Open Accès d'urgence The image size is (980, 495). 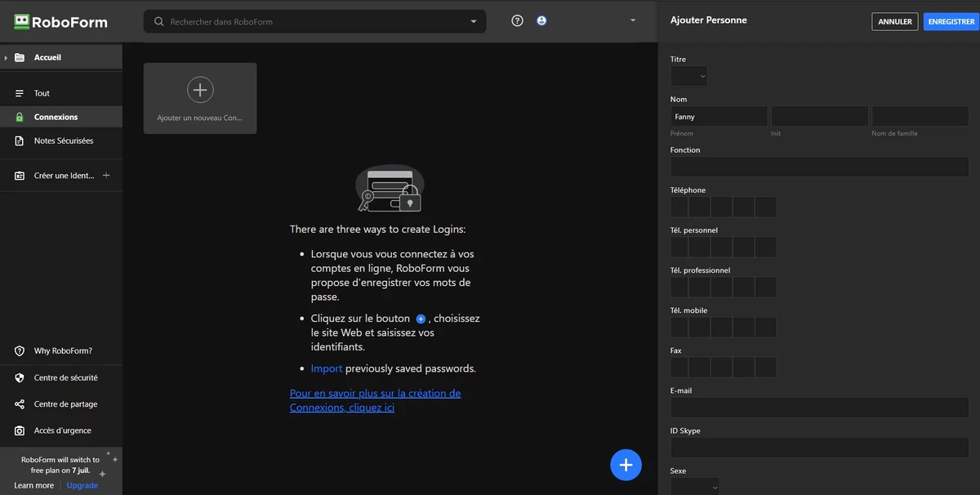[61, 430]
